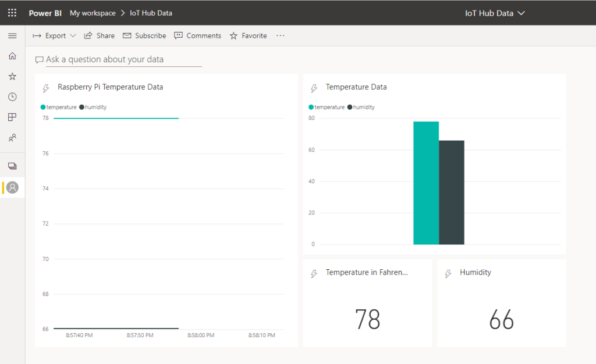Open the Humidity card tile
Screen dimensions: 596x364
(x=501, y=303)
